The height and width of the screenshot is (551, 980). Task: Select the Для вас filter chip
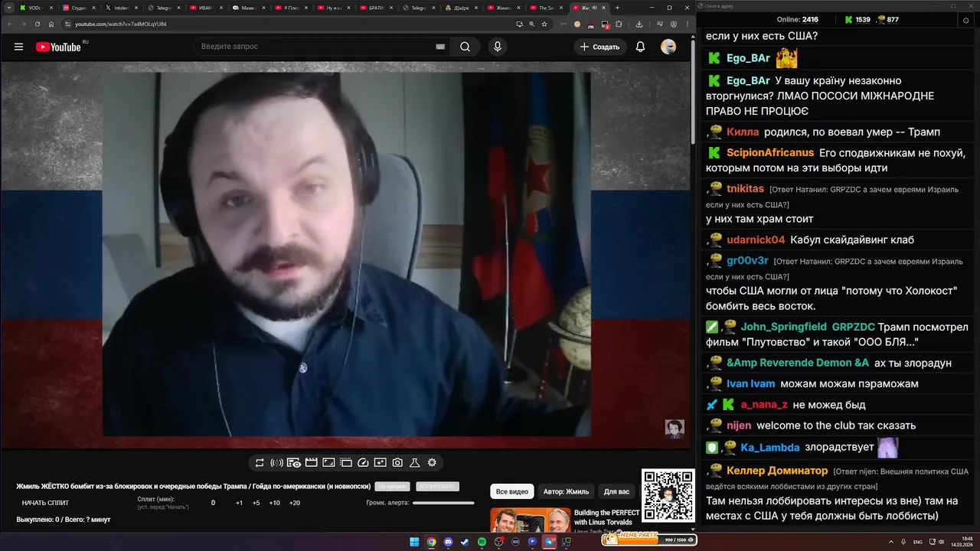point(616,491)
